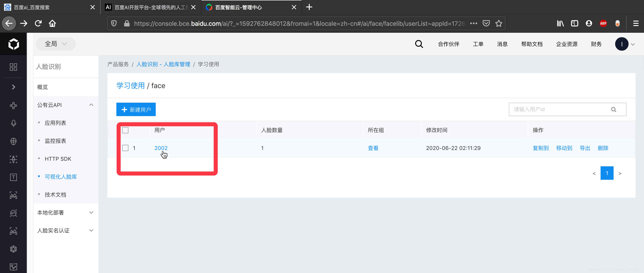Open 监控报表 in the side menu
Viewport: 644px width, 273px height.
click(x=55, y=141)
